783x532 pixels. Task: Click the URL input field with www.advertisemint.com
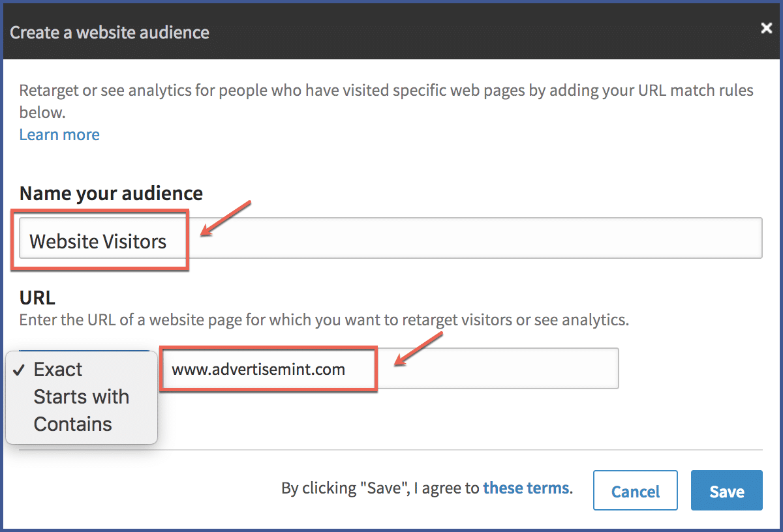click(x=390, y=368)
